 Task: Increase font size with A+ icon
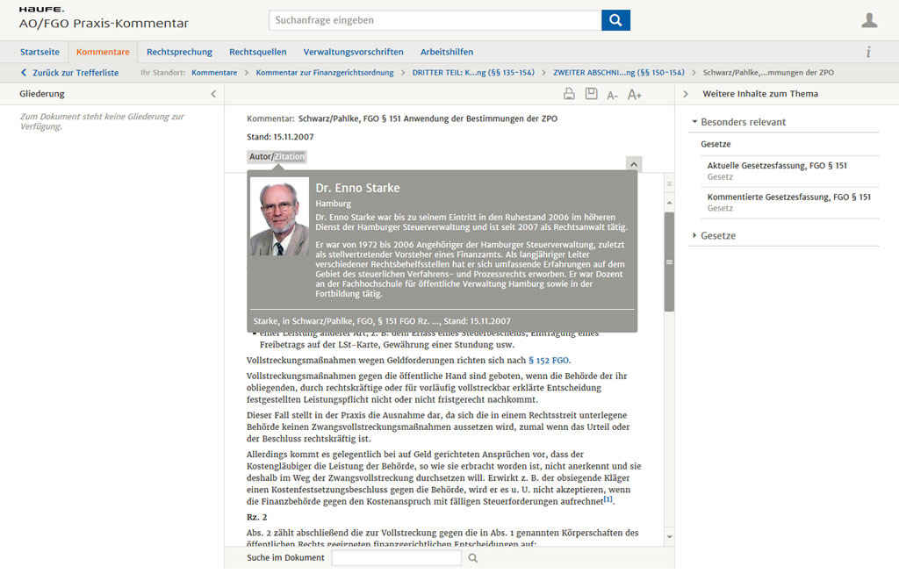(634, 95)
